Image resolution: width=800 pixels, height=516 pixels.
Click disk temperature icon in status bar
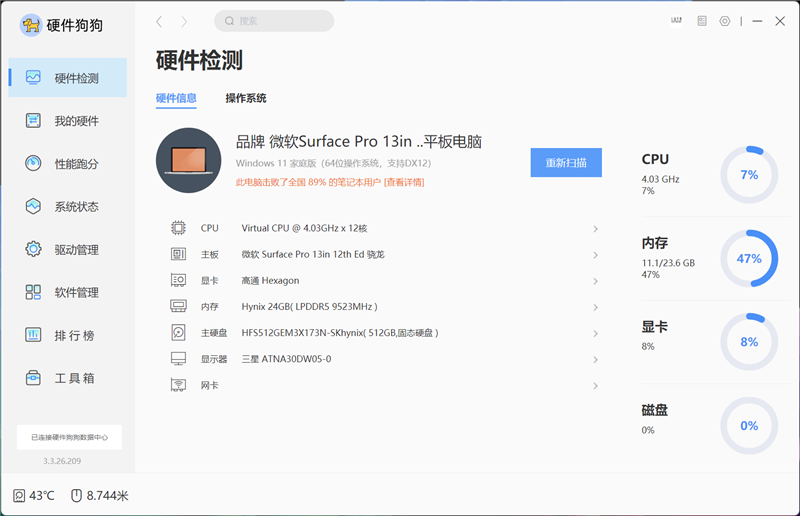[19, 496]
